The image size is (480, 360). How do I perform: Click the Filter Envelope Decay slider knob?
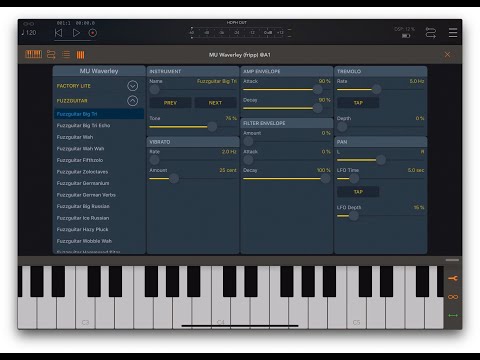[x=325, y=179]
